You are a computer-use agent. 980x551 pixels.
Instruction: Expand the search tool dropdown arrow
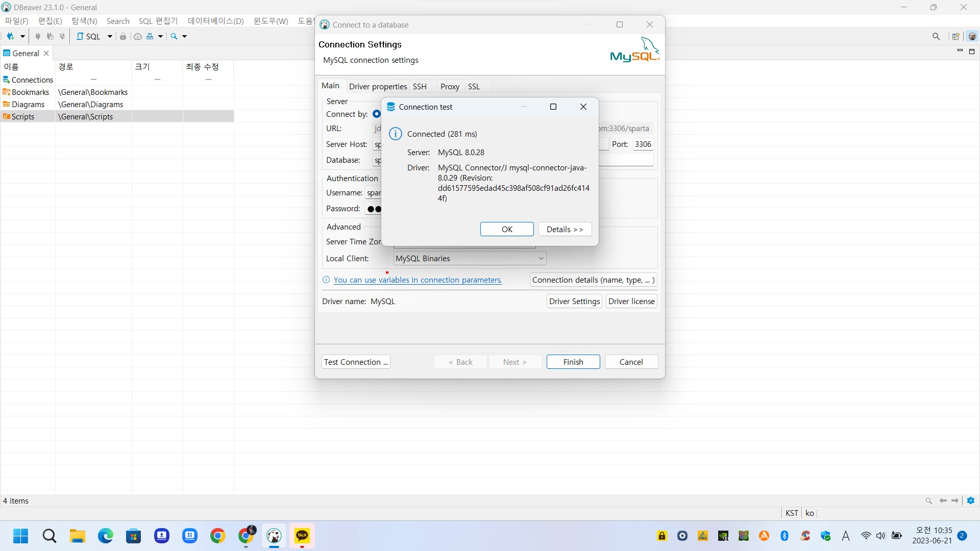click(x=185, y=36)
